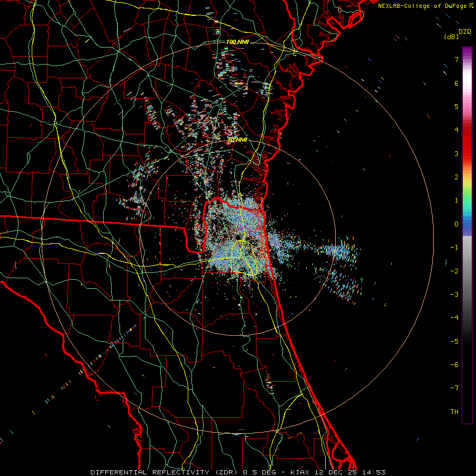Click the [dB] units label
Image resolution: width=476 pixels, height=476 pixels.
point(452,36)
